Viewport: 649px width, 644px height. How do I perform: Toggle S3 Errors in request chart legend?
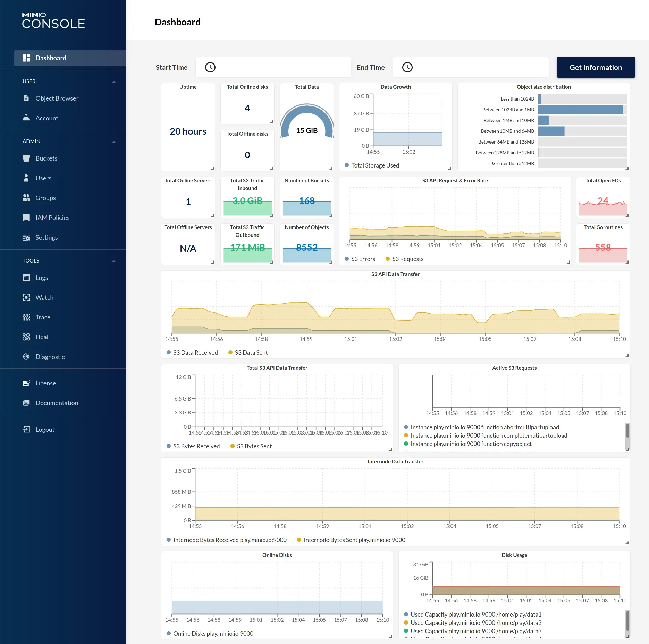(360, 259)
